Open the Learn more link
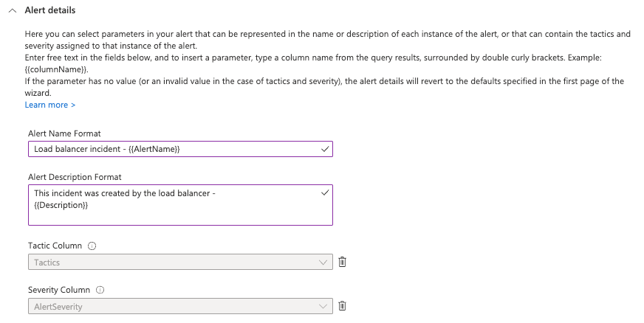 [x=50, y=105]
